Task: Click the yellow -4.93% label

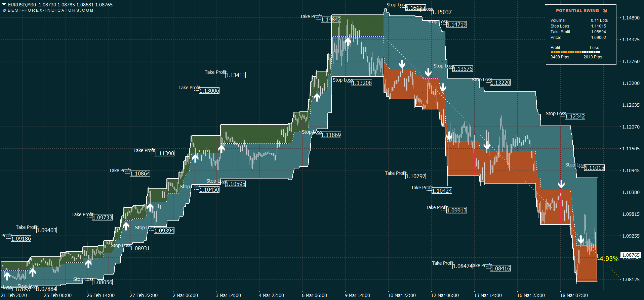Action: pyautogui.click(x=609, y=259)
